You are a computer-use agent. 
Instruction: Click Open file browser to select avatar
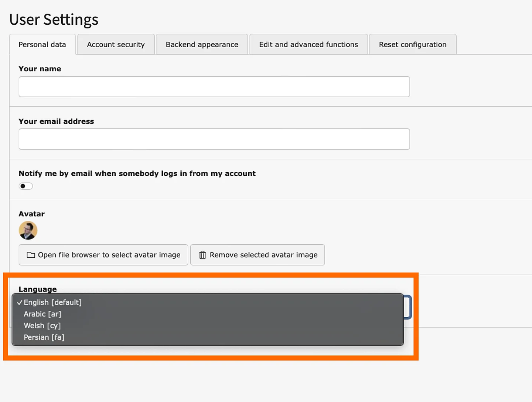tap(103, 255)
